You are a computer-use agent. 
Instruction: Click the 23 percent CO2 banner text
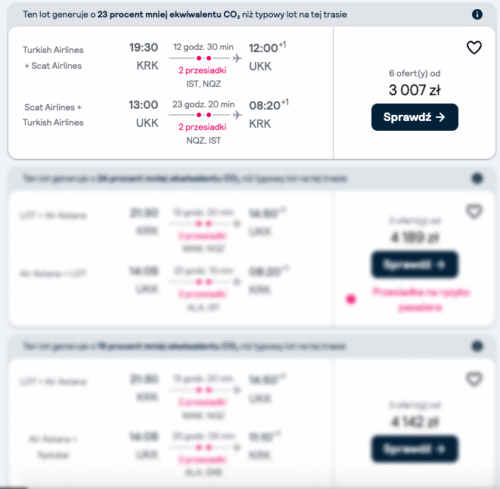185,14
